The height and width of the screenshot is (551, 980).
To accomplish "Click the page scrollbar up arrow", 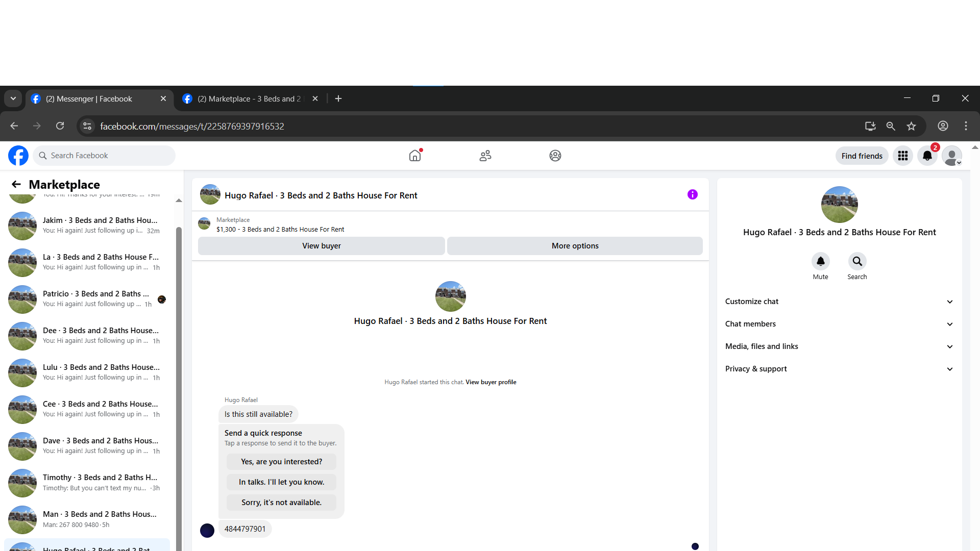I will 975,147.
